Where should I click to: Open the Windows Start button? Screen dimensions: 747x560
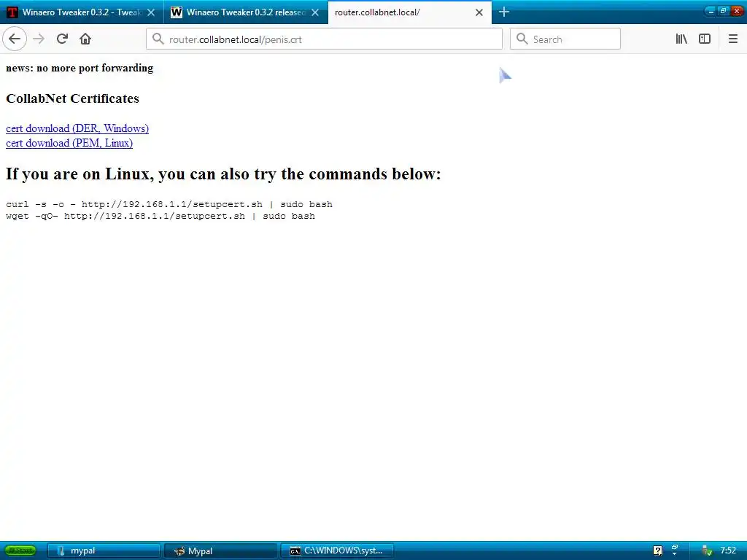20,551
